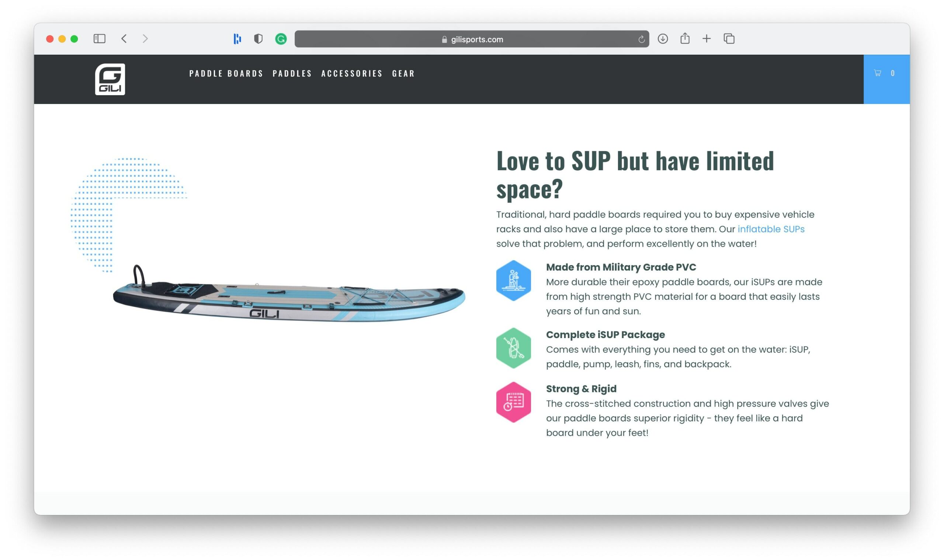
Task: Follow the inflatable SUPs link
Action: [x=771, y=229]
